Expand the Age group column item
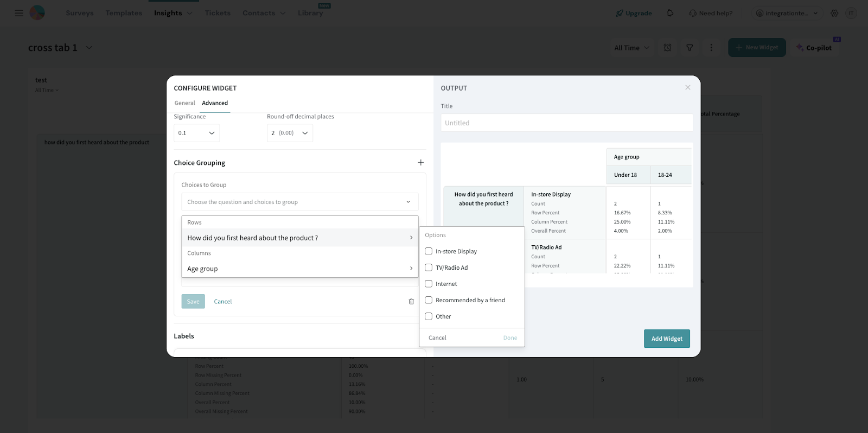 (299, 269)
